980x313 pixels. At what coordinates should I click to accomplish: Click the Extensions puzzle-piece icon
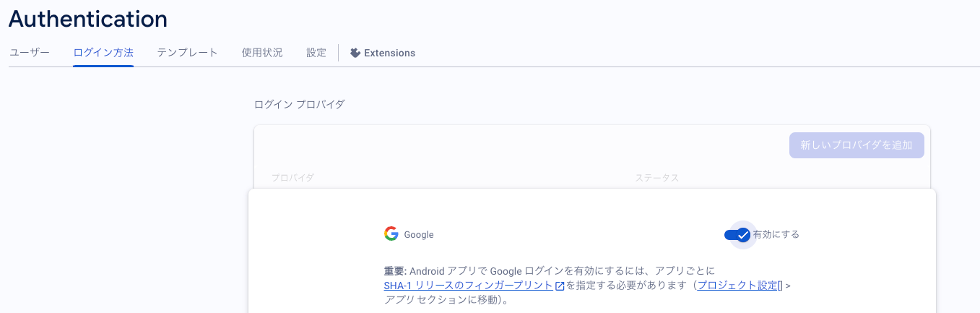[x=355, y=53]
